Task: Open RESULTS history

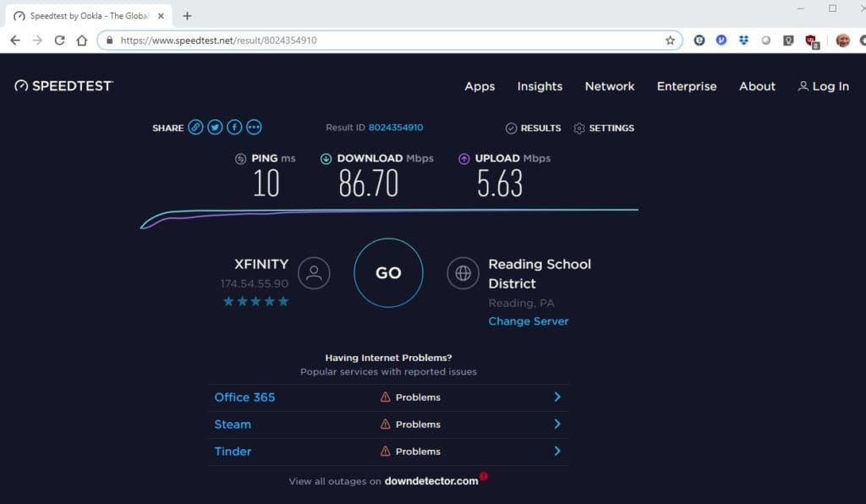Action: [x=533, y=128]
